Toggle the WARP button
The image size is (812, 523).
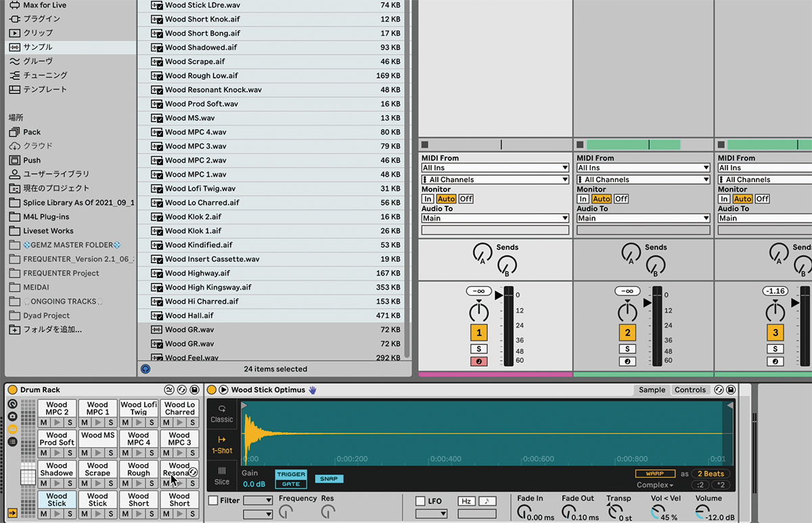point(655,474)
